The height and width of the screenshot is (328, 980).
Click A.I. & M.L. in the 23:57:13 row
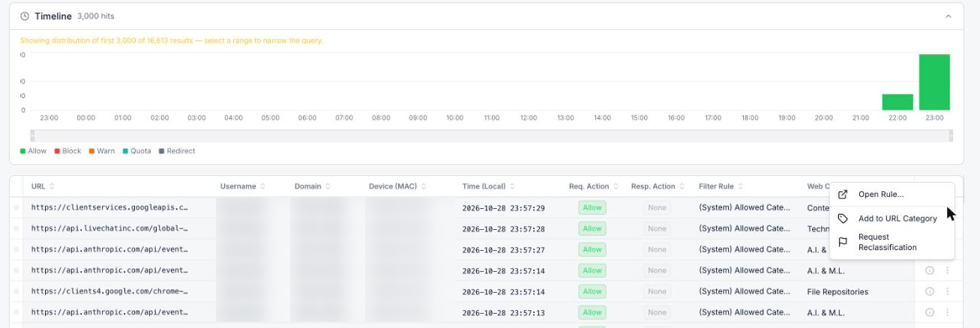point(826,312)
